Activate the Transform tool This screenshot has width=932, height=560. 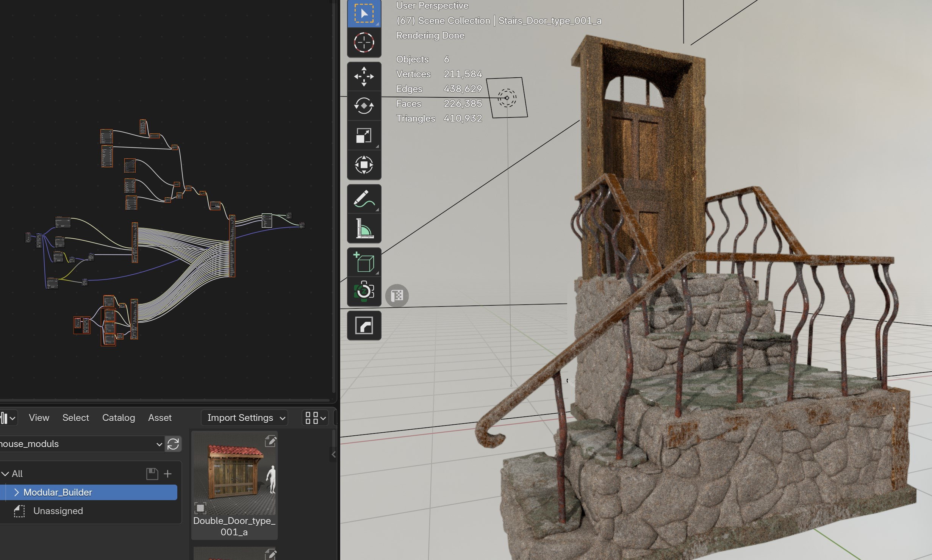pos(364,165)
